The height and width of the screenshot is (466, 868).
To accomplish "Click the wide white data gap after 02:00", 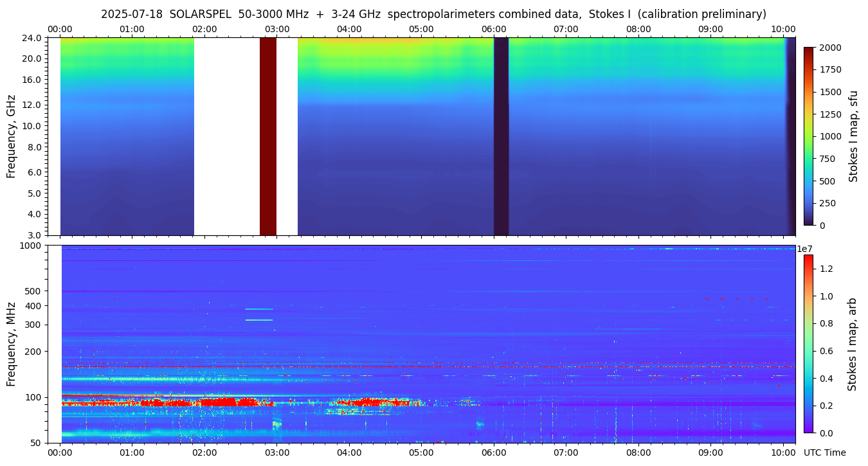I will tap(226, 136).
